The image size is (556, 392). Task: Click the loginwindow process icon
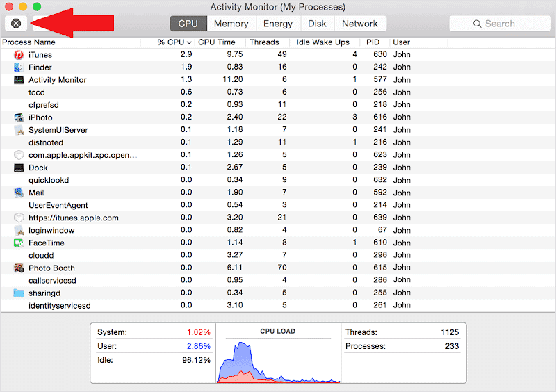(19, 230)
